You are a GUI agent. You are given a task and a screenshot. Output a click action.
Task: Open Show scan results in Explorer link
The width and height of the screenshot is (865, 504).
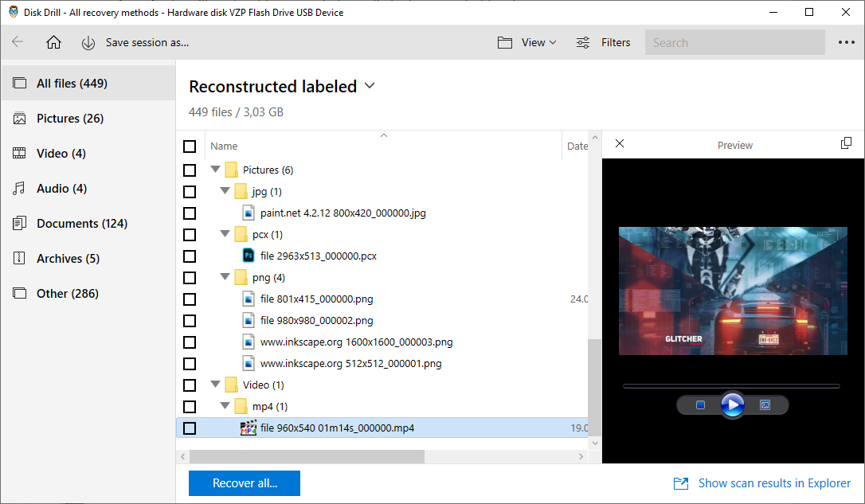tap(774, 483)
